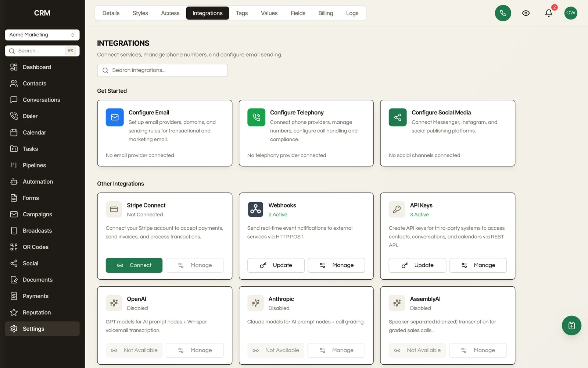This screenshot has height=368, width=588.
Task: Open Tasks from the sidebar
Action: (42, 149)
